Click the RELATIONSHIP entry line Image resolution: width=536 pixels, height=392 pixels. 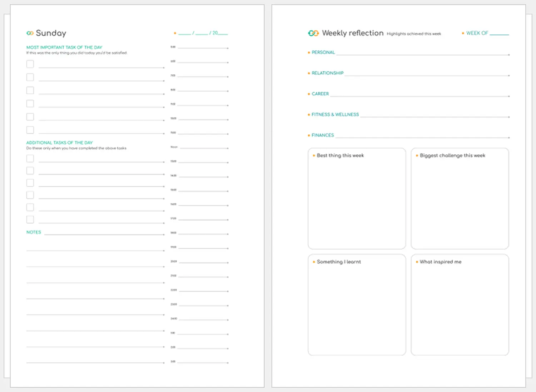(x=427, y=75)
